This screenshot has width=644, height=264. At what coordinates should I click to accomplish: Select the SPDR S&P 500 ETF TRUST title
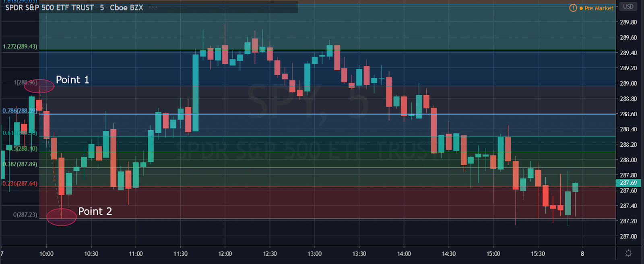pyautogui.click(x=50, y=8)
